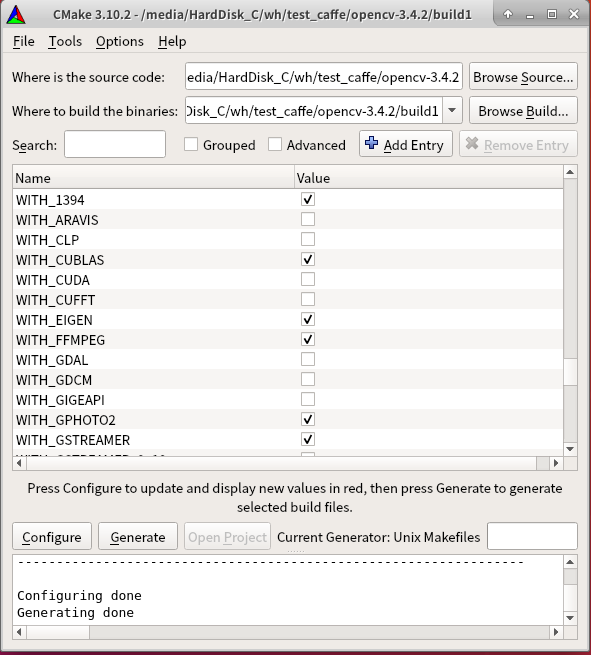Select the WITH_GDAL name cell

tap(154, 360)
